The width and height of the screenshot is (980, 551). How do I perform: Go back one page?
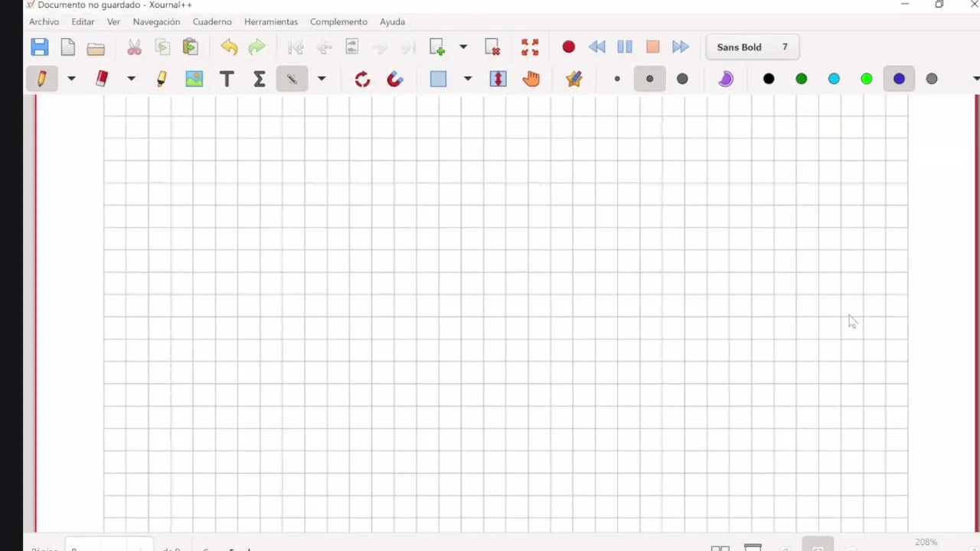click(325, 47)
